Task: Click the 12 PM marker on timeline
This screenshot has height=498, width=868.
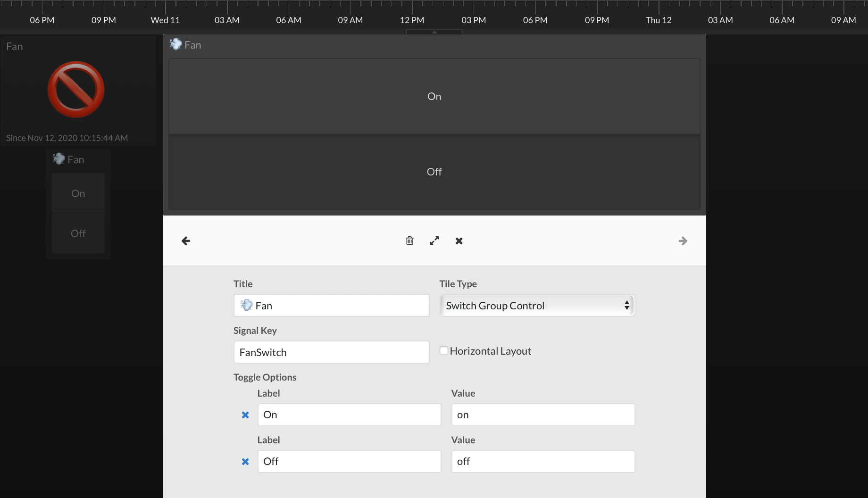Action: (412, 20)
